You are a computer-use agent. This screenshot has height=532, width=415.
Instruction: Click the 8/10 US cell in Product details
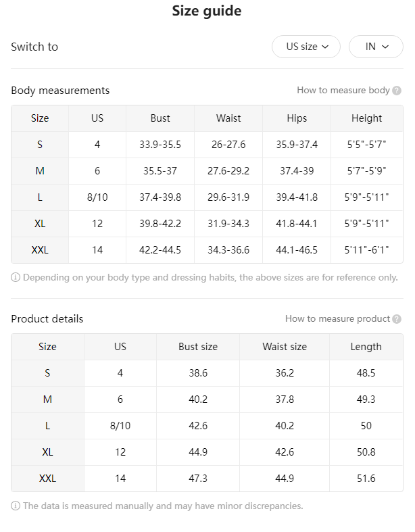coord(120,426)
